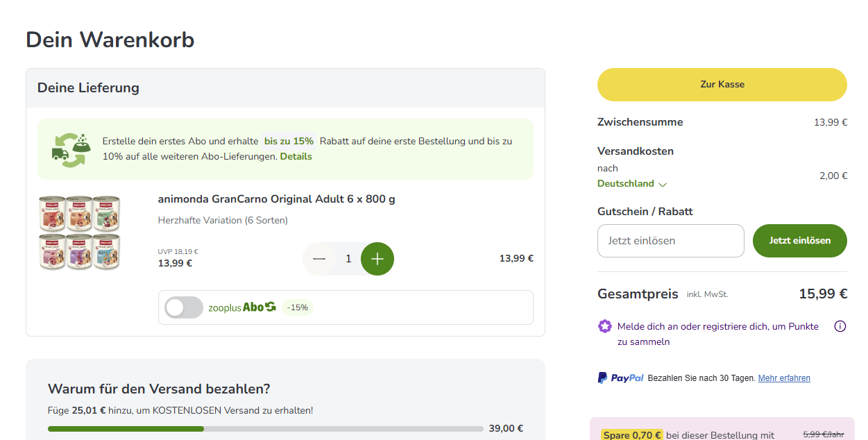Viewport: 868px width, 440px height.
Task: Open the Deutschland shipping country dropdown
Action: pyautogui.click(x=632, y=184)
